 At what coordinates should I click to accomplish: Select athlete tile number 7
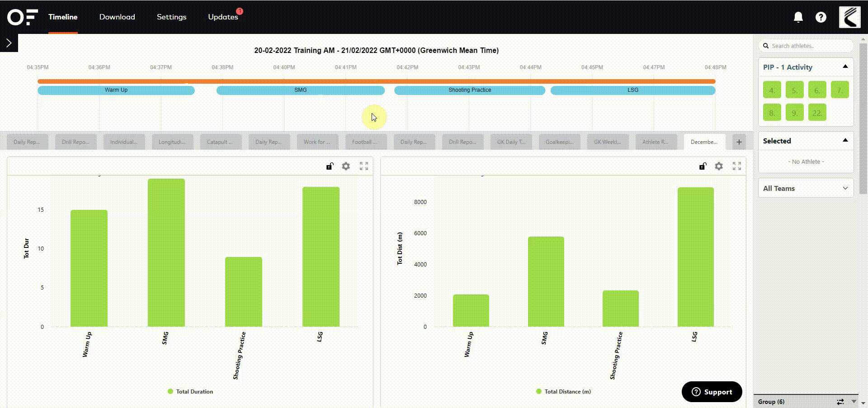point(840,90)
